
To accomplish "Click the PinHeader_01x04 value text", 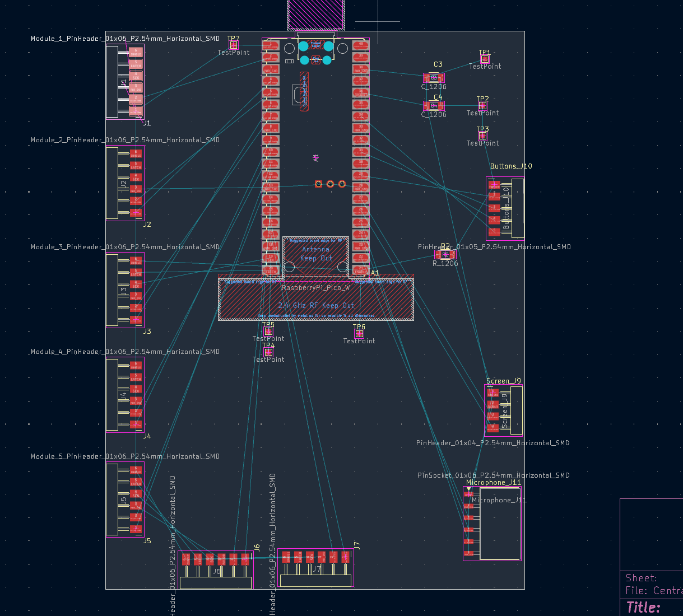I will (493, 443).
